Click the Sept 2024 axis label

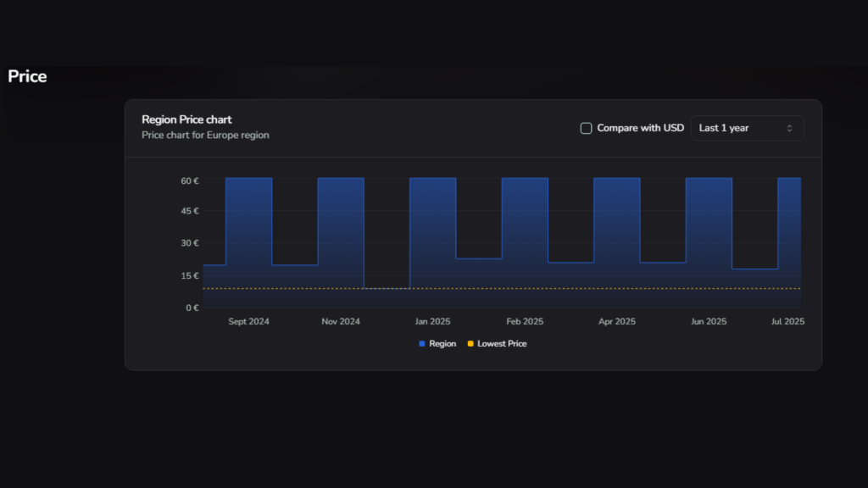(248, 322)
